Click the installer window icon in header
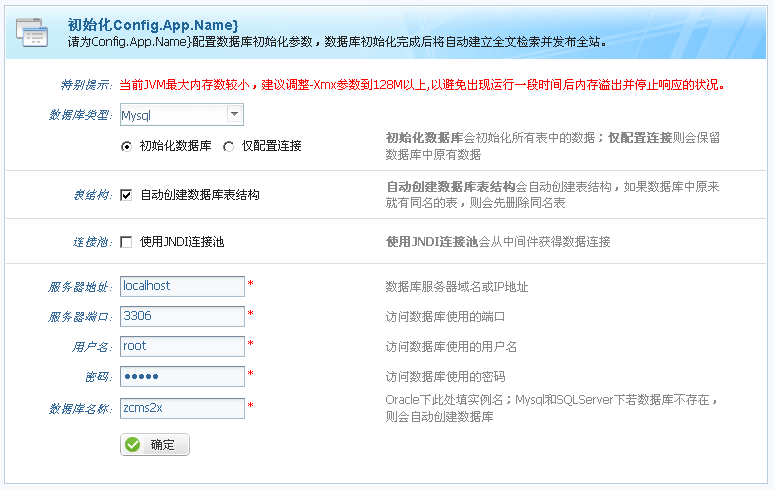Image resolution: width=774 pixels, height=490 pixels. (33, 32)
